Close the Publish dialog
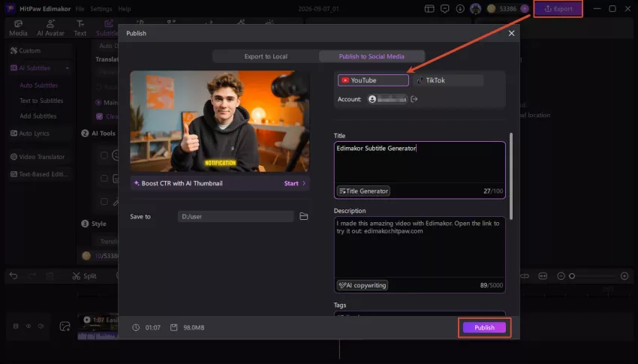The width and height of the screenshot is (638, 364). (511, 33)
